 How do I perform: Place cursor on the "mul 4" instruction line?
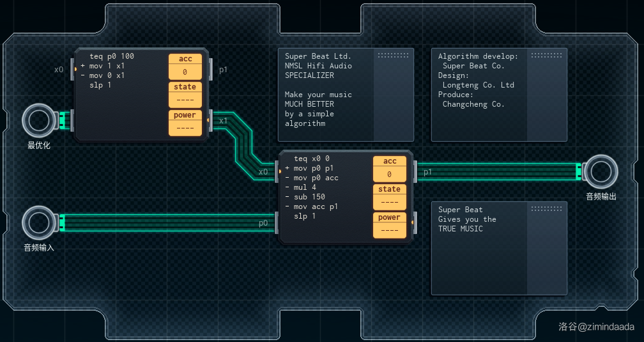pyautogui.click(x=305, y=187)
